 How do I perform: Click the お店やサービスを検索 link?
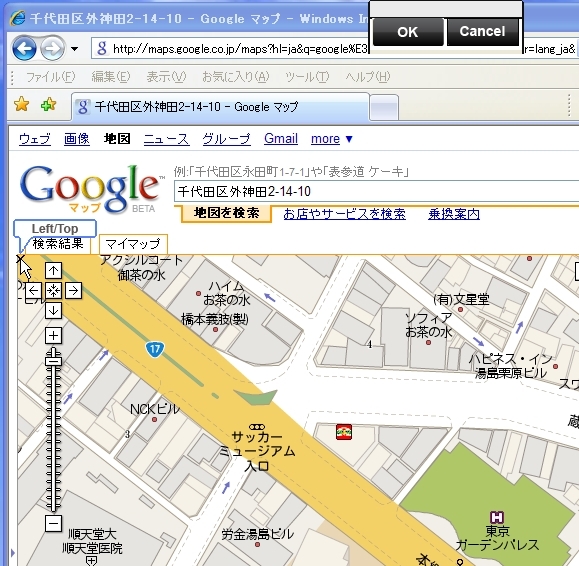click(345, 214)
